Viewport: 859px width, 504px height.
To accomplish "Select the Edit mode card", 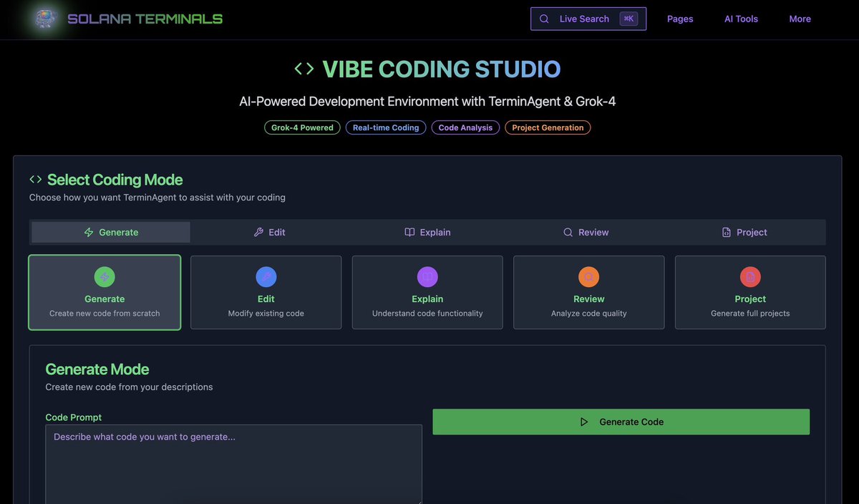I will (x=266, y=292).
